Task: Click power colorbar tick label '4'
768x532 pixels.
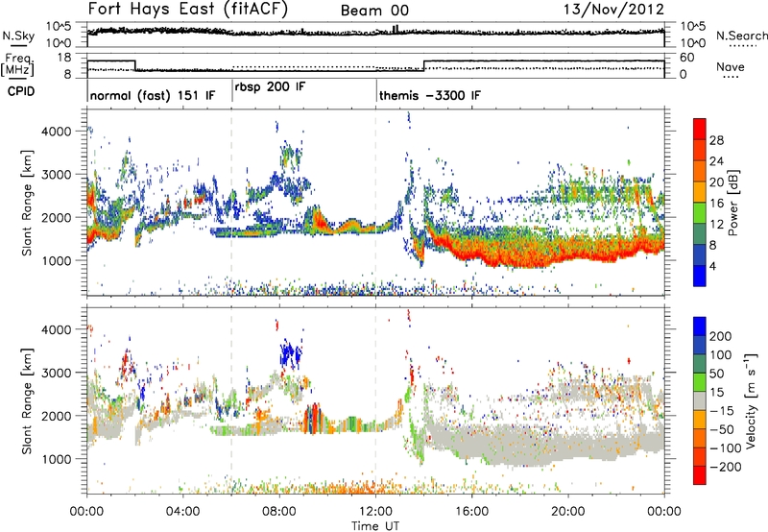Action: (712, 267)
